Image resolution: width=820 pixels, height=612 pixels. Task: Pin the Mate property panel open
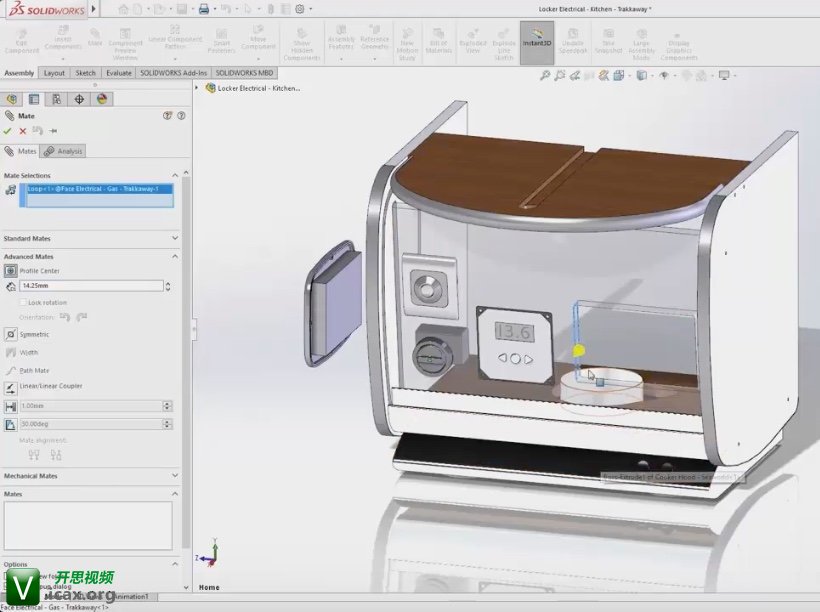pos(53,131)
